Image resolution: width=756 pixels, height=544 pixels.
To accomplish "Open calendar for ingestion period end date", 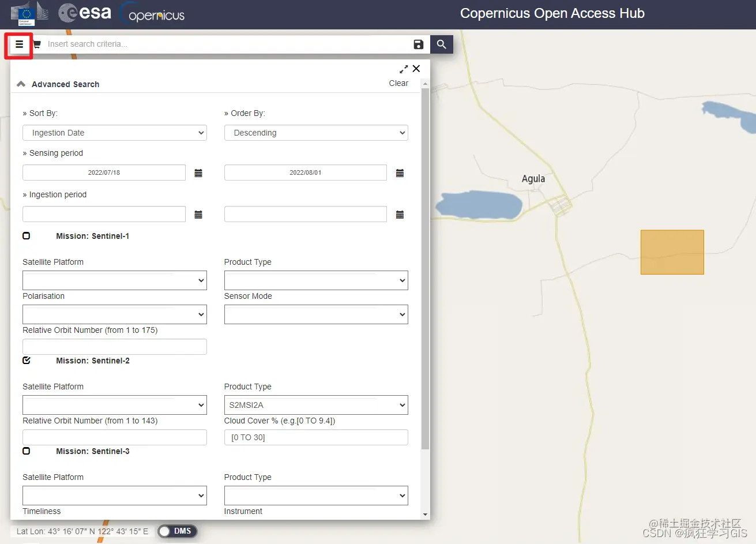I will (400, 215).
